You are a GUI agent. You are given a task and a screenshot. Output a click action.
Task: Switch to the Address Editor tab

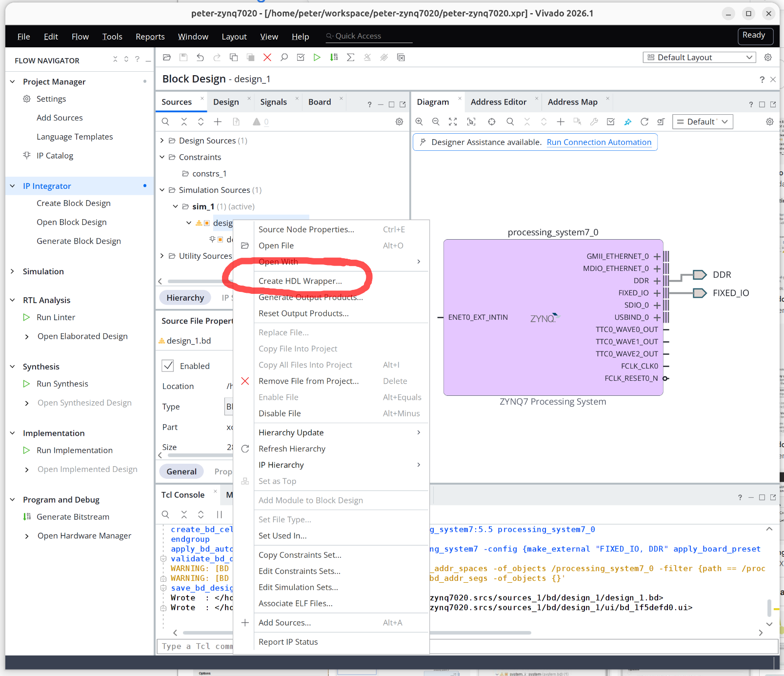499,102
